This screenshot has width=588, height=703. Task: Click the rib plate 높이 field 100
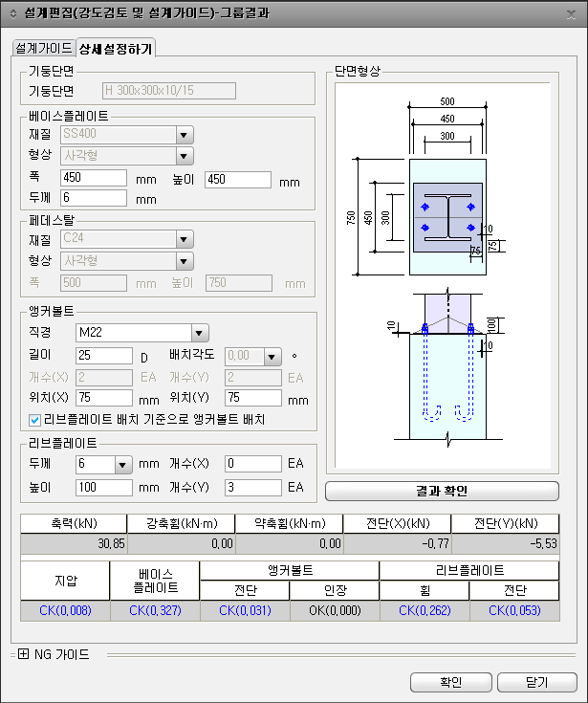(x=104, y=488)
